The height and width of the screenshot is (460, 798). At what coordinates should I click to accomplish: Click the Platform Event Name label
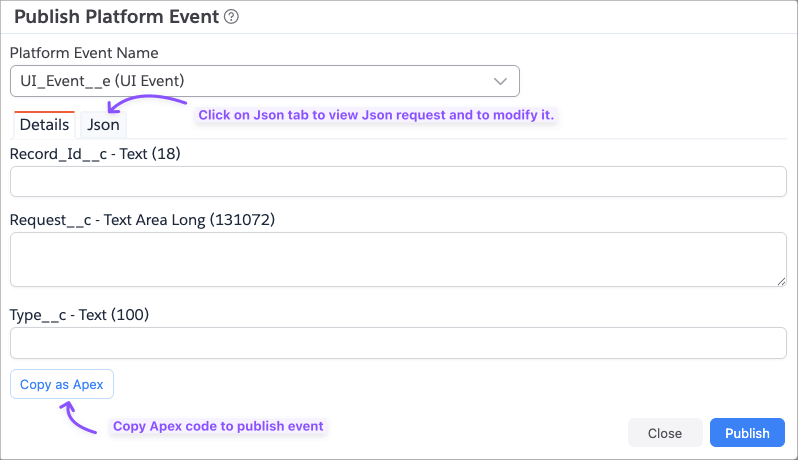click(84, 53)
